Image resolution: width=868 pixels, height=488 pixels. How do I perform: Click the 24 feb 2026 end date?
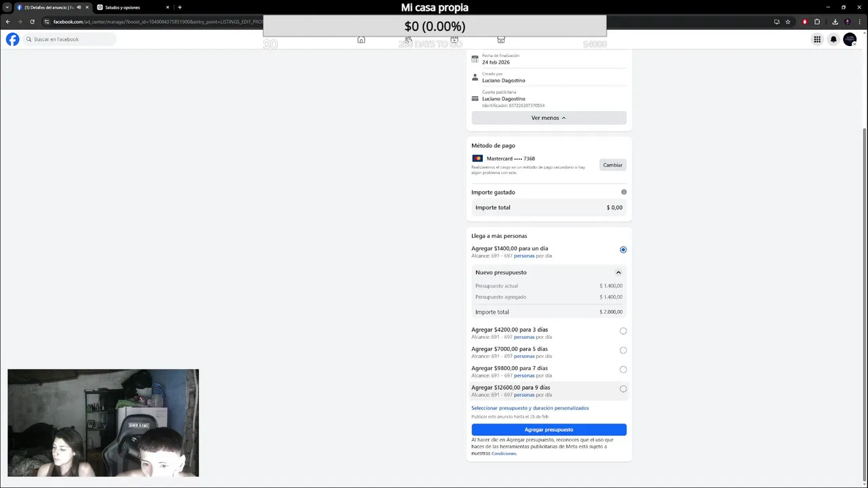coord(496,62)
